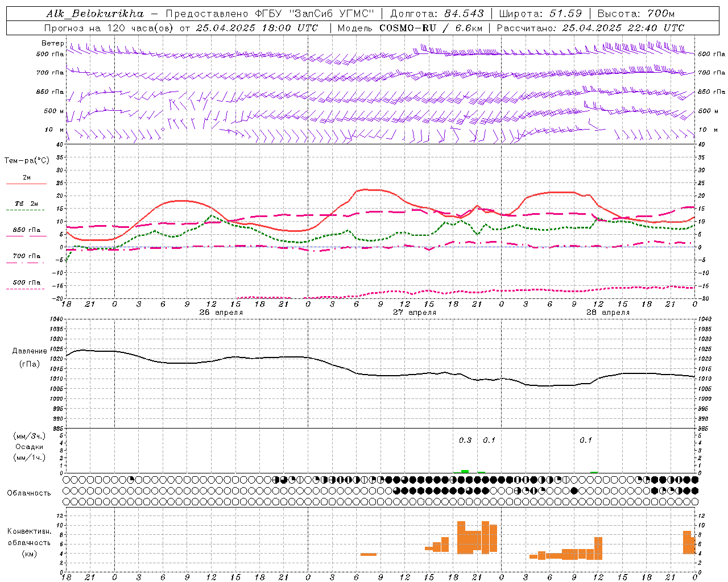This screenshot has width=728, height=582.
Task: Click the 2м temperature legend label
Action: (x=27, y=177)
